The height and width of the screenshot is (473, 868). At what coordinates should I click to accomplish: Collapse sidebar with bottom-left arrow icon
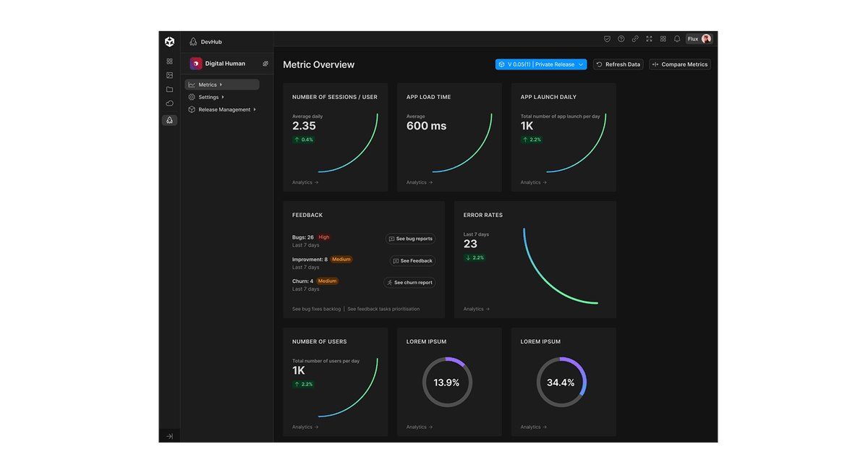tap(169, 436)
